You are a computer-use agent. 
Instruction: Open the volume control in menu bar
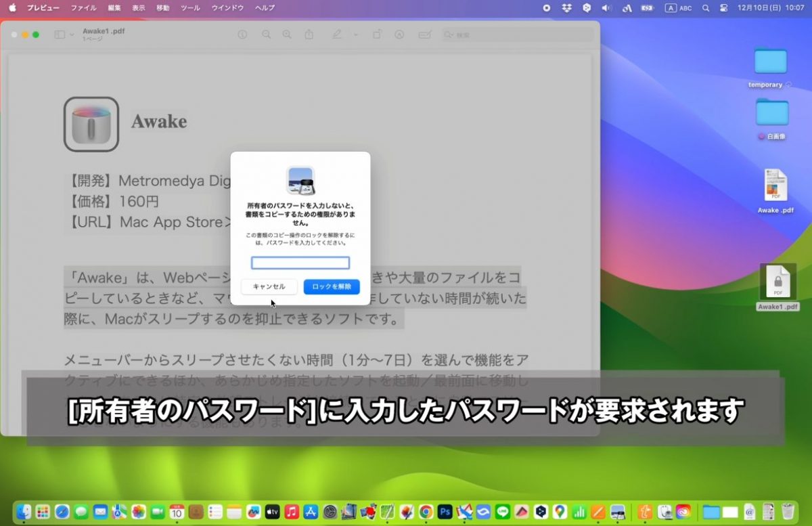point(606,7)
